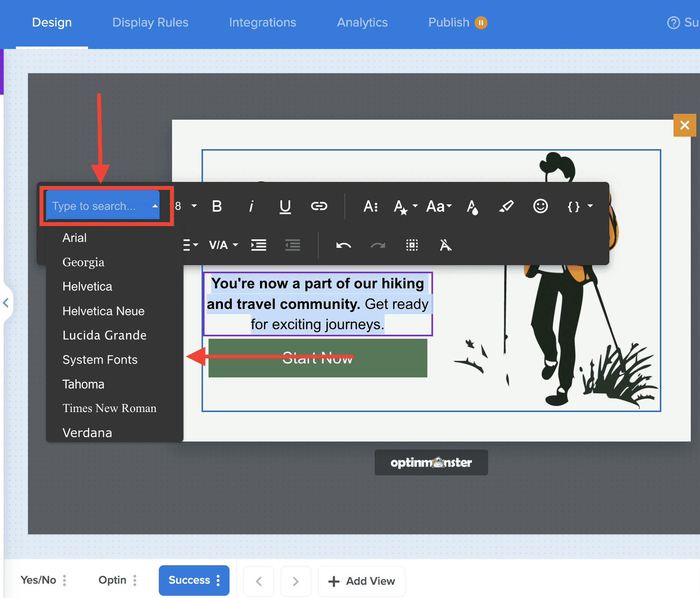Viewport: 700px width, 598px height.
Task: Click the Add View button
Action: pos(361,581)
